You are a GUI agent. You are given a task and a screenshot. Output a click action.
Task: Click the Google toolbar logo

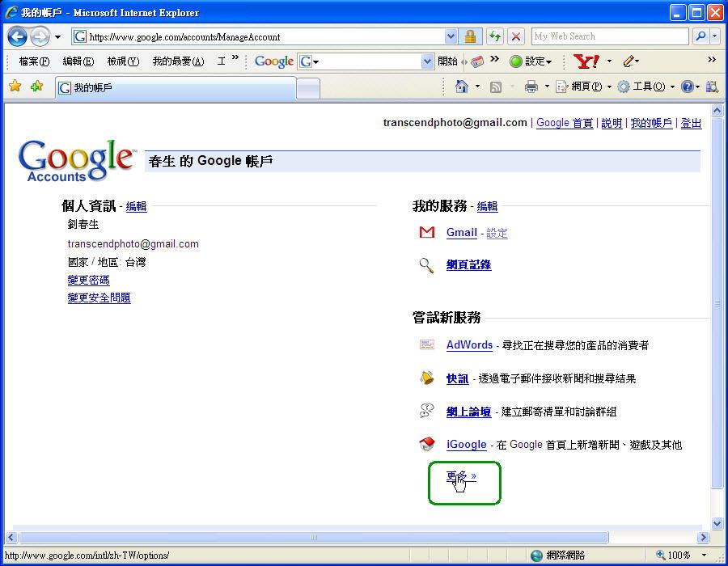pyautogui.click(x=274, y=61)
